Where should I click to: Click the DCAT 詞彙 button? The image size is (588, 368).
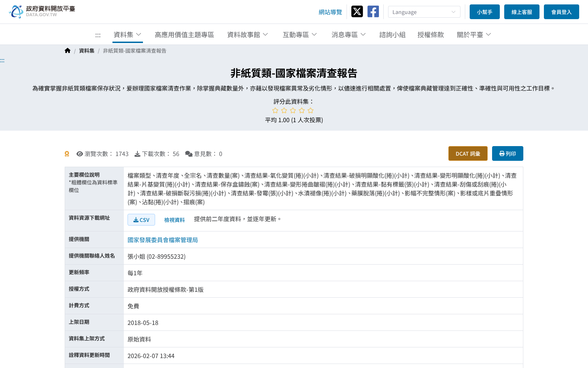point(468,153)
